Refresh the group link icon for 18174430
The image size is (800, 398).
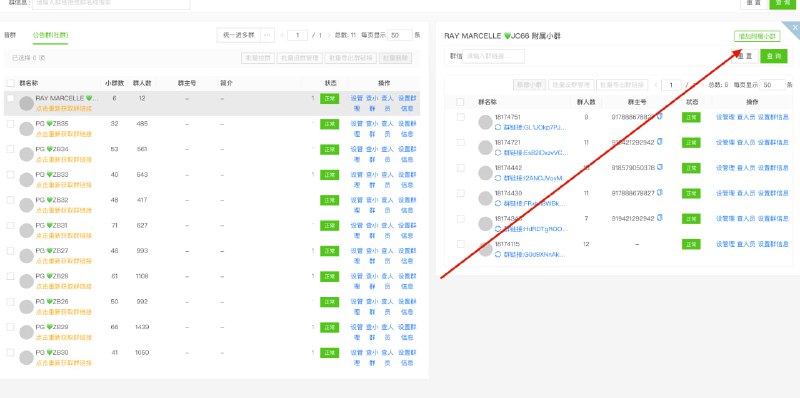498,204
